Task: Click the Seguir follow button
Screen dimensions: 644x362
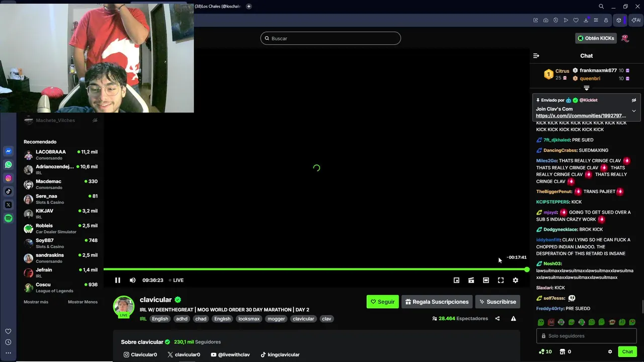Action: (383, 302)
